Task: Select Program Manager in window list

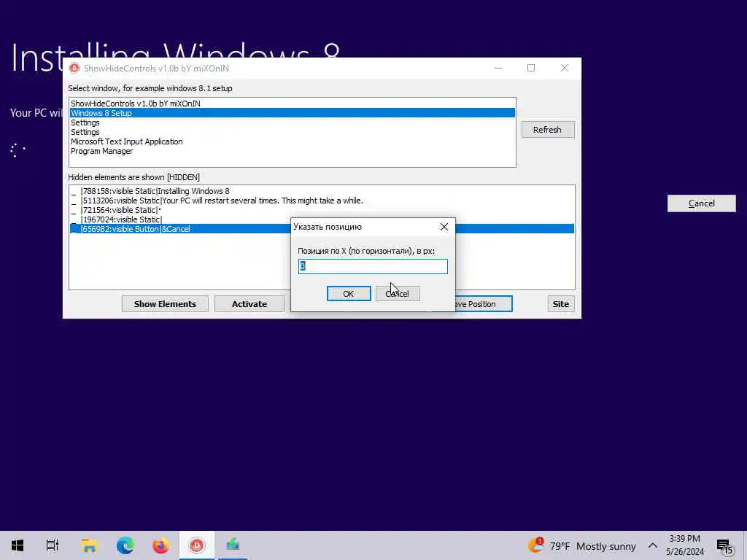Action: click(x=293, y=151)
